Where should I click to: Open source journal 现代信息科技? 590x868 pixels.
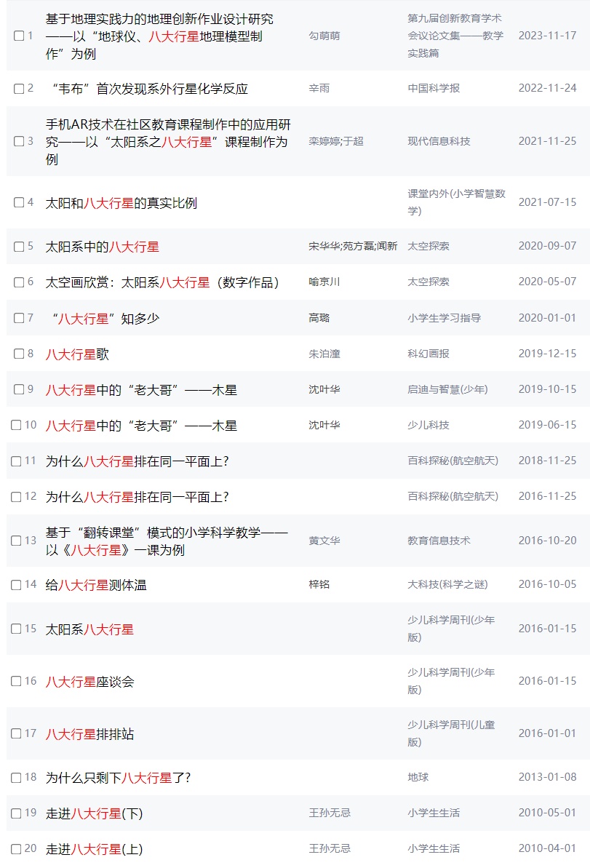point(439,141)
